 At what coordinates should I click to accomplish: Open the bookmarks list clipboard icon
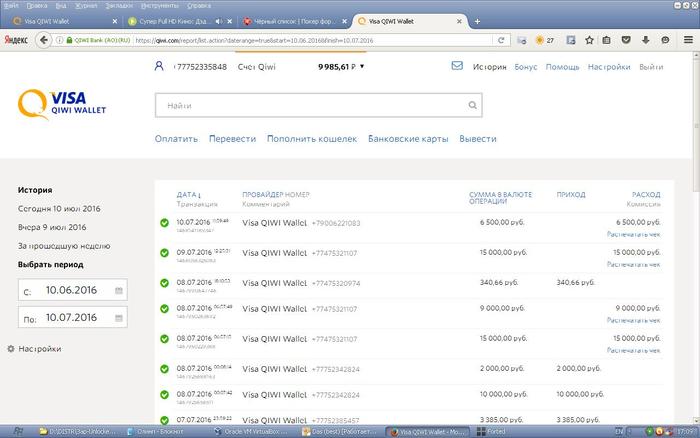coord(606,40)
